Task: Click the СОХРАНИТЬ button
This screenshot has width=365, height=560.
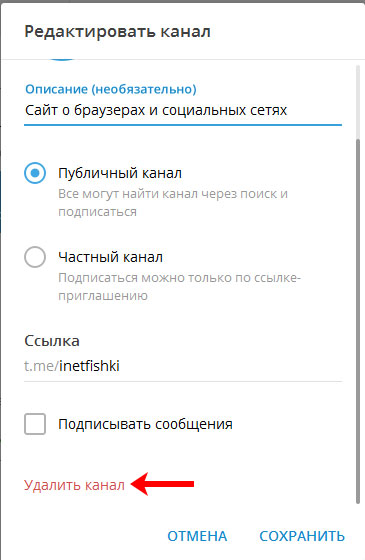Action: coord(302,536)
